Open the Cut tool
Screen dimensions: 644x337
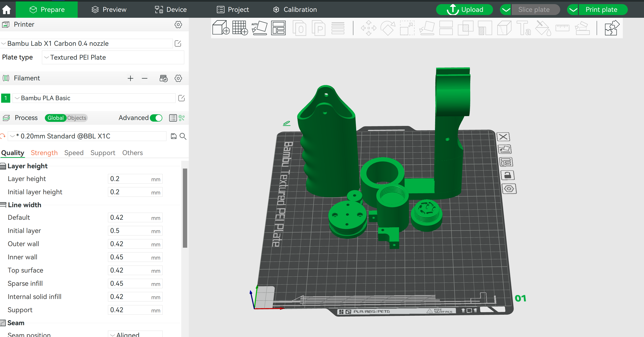[446, 28]
